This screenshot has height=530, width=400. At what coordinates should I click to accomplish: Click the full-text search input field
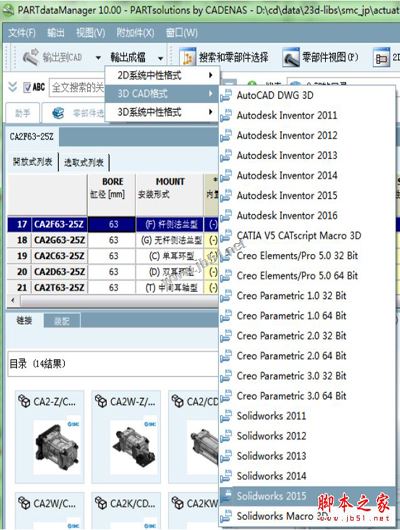77,88
